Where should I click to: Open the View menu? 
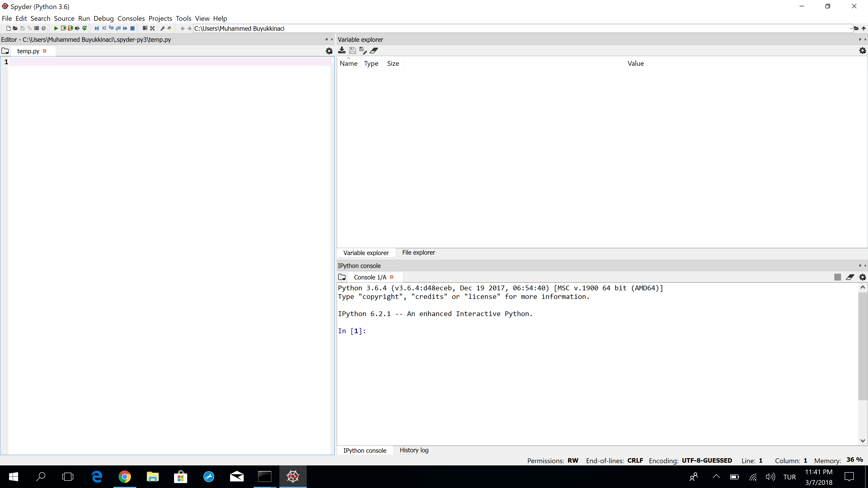tap(202, 19)
